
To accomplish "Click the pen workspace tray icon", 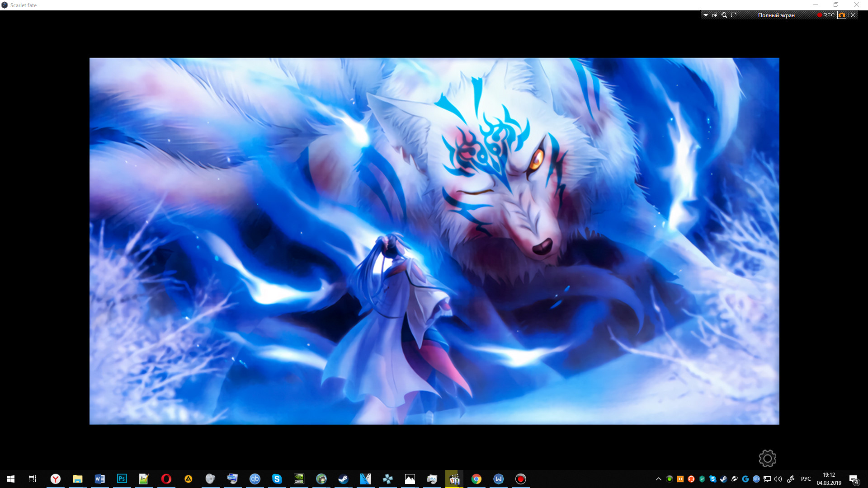I will [x=791, y=479].
